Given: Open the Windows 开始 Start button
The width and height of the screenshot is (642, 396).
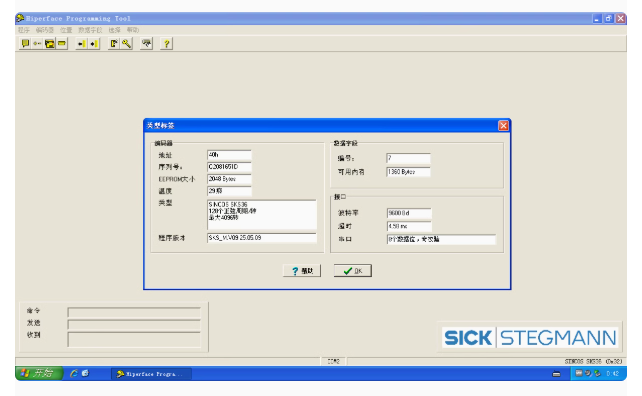Looking at the screenshot, I should click(39, 373).
